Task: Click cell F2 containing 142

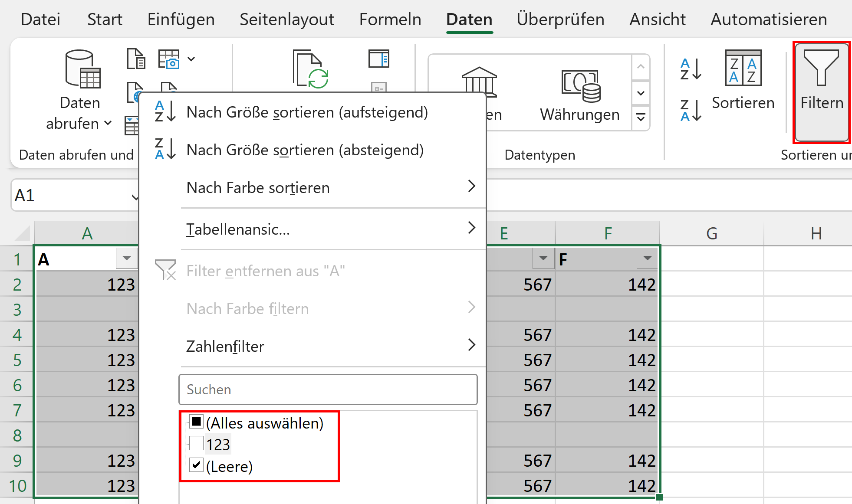Action: pyautogui.click(x=608, y=284)
